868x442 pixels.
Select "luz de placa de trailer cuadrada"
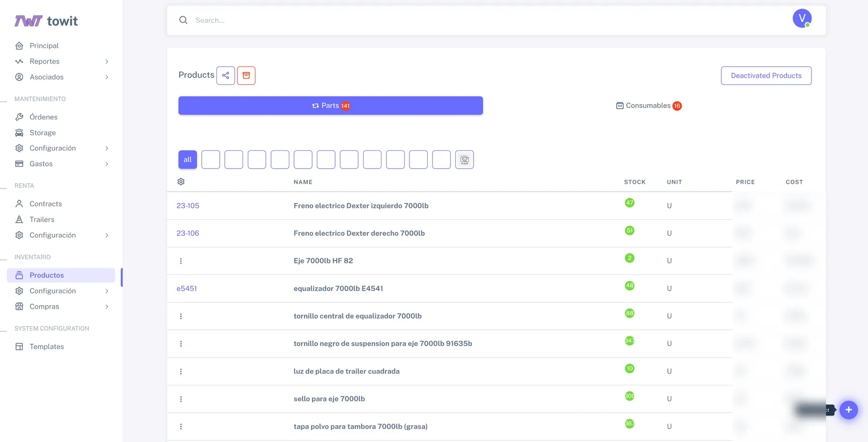click(x=346, y=372)
